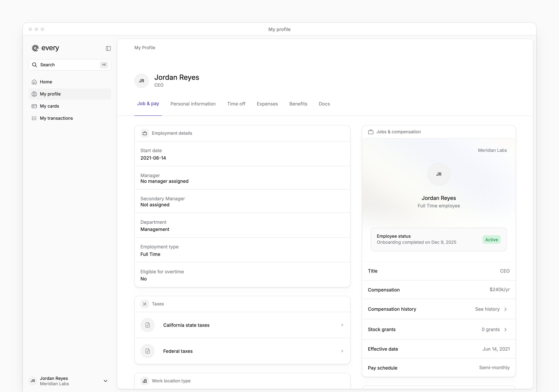Click the Semi-monthly pay schedule value
The image size is (559, 392).
(494, 368)
